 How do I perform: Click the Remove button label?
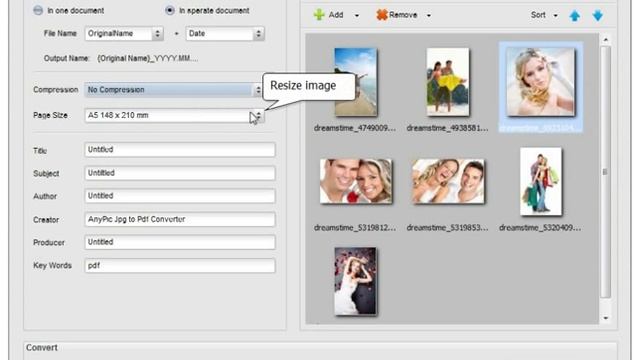403,15
